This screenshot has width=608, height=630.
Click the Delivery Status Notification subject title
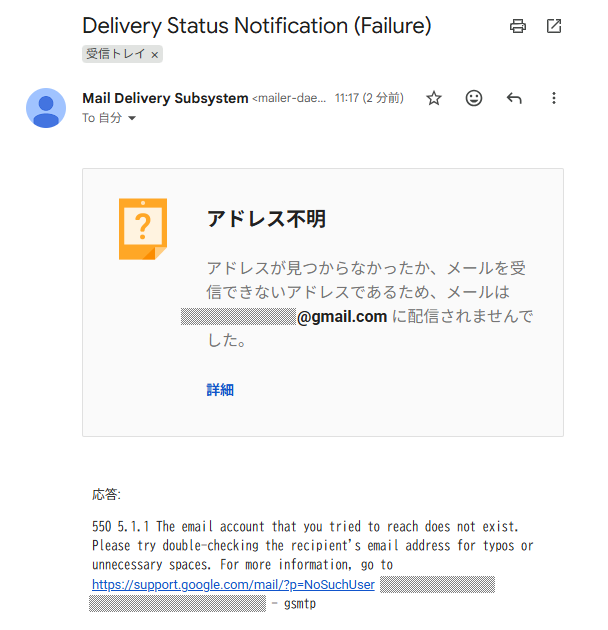[x=257, y=26]
